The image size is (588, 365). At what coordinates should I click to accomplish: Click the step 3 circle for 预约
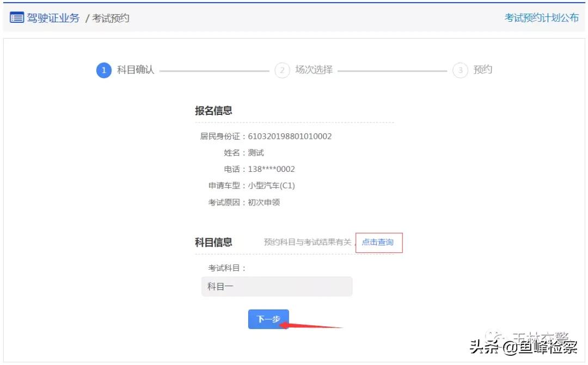[460, 70]
